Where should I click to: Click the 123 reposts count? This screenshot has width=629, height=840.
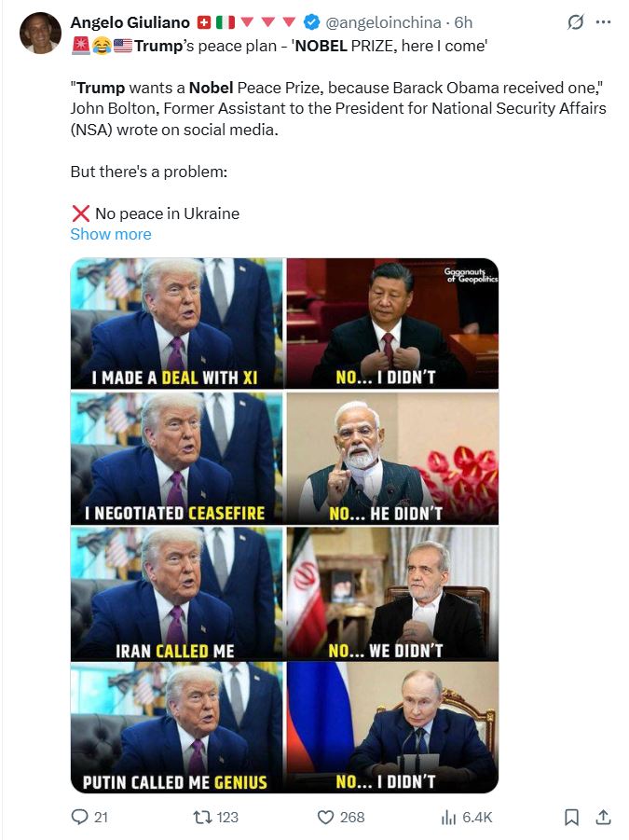[x=227, y=817]
